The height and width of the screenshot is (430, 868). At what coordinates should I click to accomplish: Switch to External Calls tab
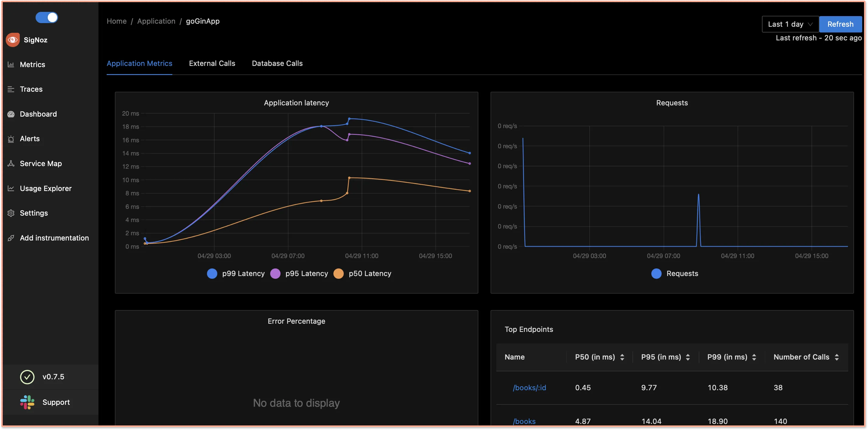[212, 63]
